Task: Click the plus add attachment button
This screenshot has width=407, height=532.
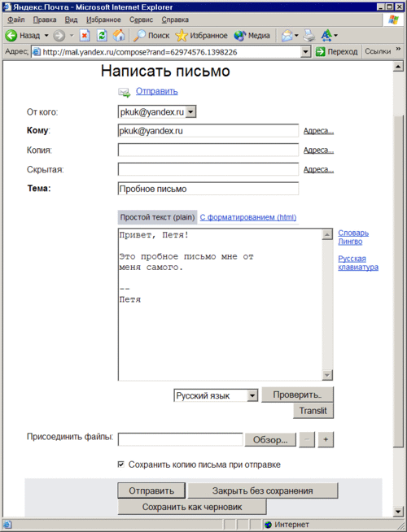Action: [x=326, y=439]
